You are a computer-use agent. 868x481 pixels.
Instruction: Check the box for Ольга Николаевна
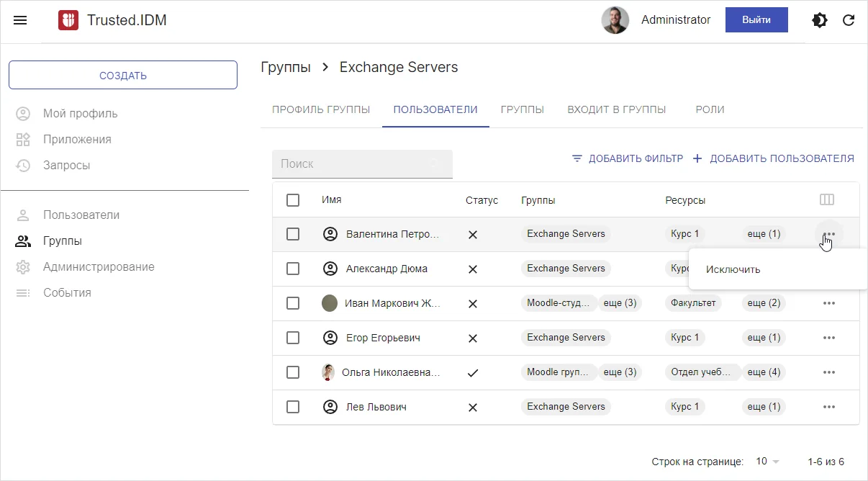coord(293,372)
